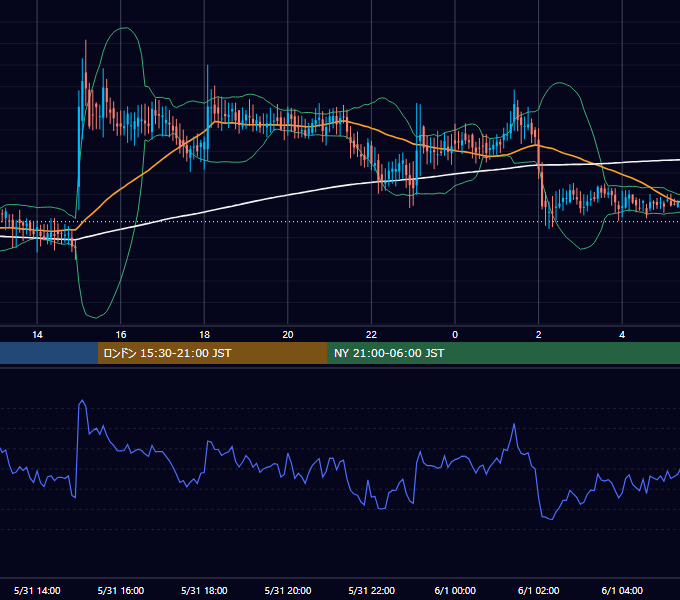680x600 pixels.
Task: Click the blue session band before London
Action: tap(49, 353)
